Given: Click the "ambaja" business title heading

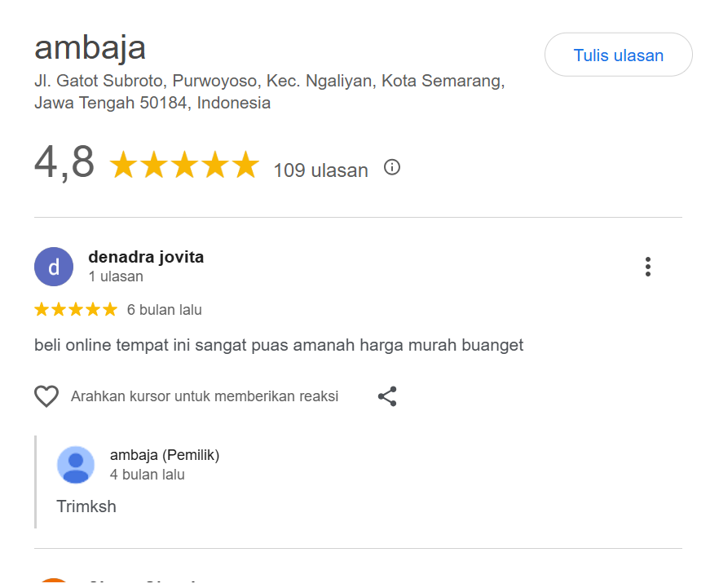Looking at the screenshot, I should 90,47.
